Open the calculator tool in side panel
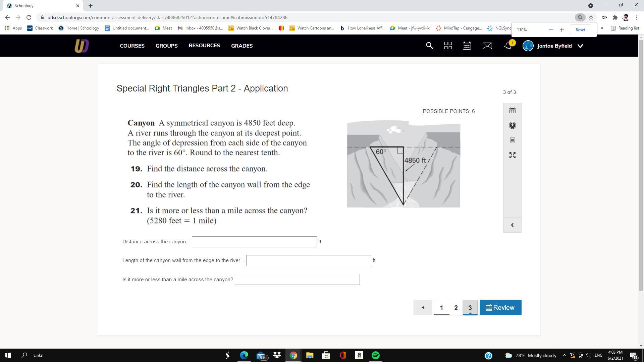This screenshot has width=644, height=362. tap(512, 140)
